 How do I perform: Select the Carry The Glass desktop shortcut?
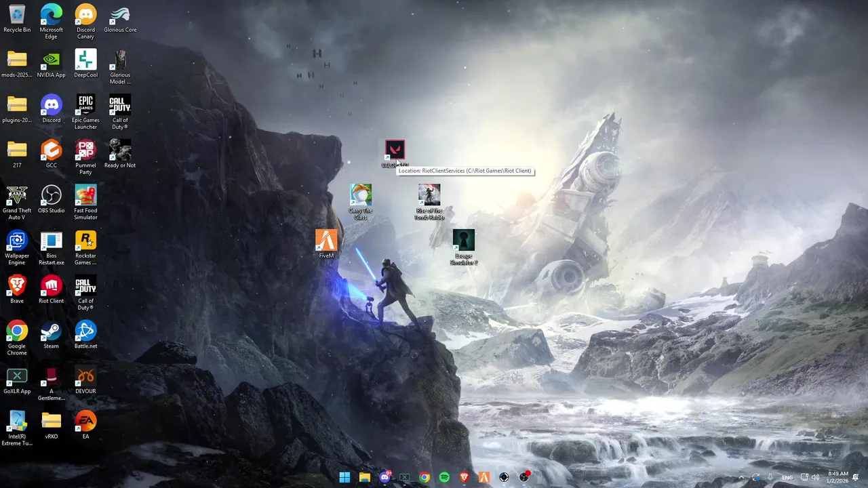[x=361, y=203]
